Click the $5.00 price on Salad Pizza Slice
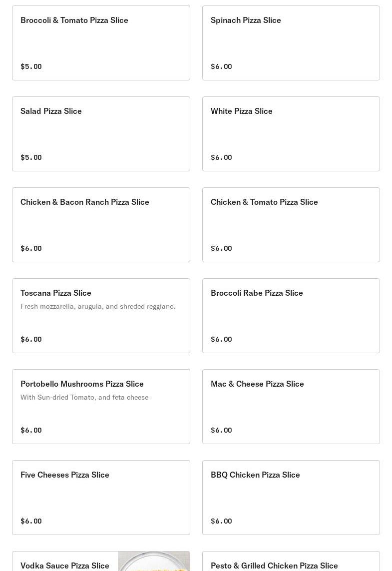This screenshot has height=571, width=392. point(31,157)
